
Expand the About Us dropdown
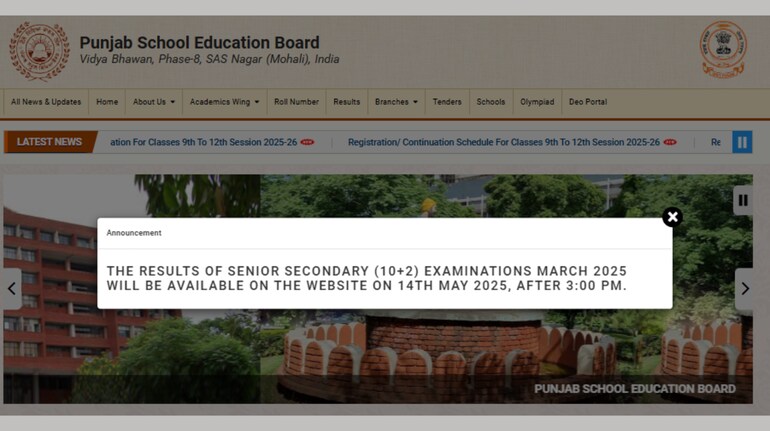(154, 102)
